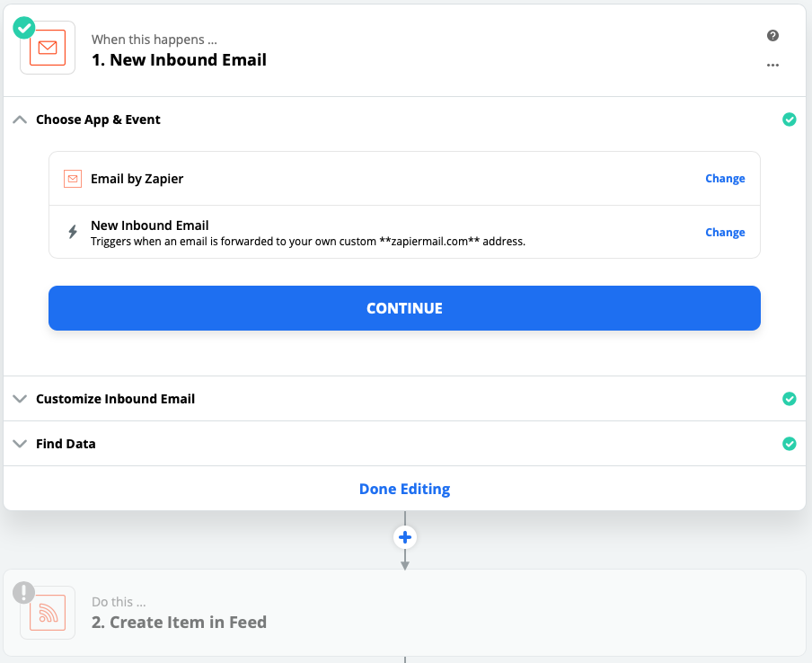812x663 pixels.
Task: Open step 2 Create Item in Feed
Action: pos(179,622)
